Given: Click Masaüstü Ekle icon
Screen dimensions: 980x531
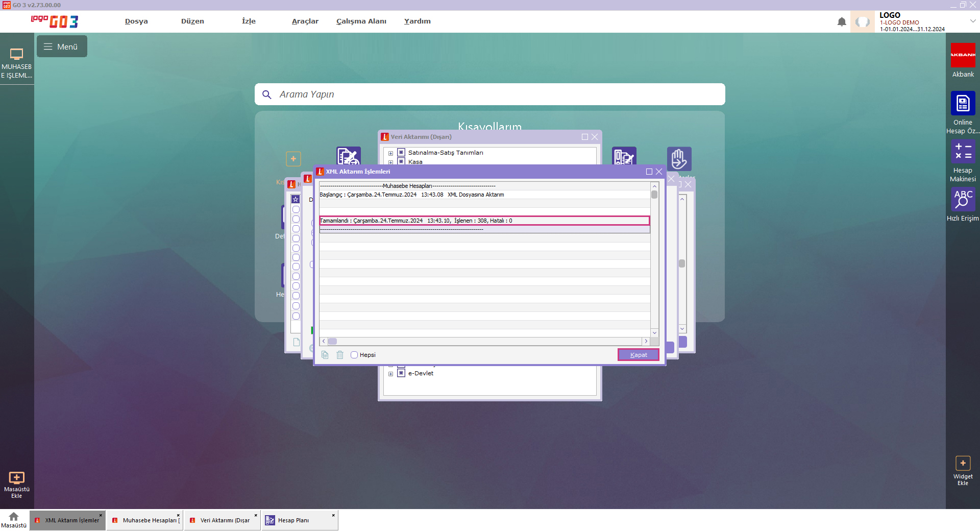Looking at the screenshot, I should point(16,478).
